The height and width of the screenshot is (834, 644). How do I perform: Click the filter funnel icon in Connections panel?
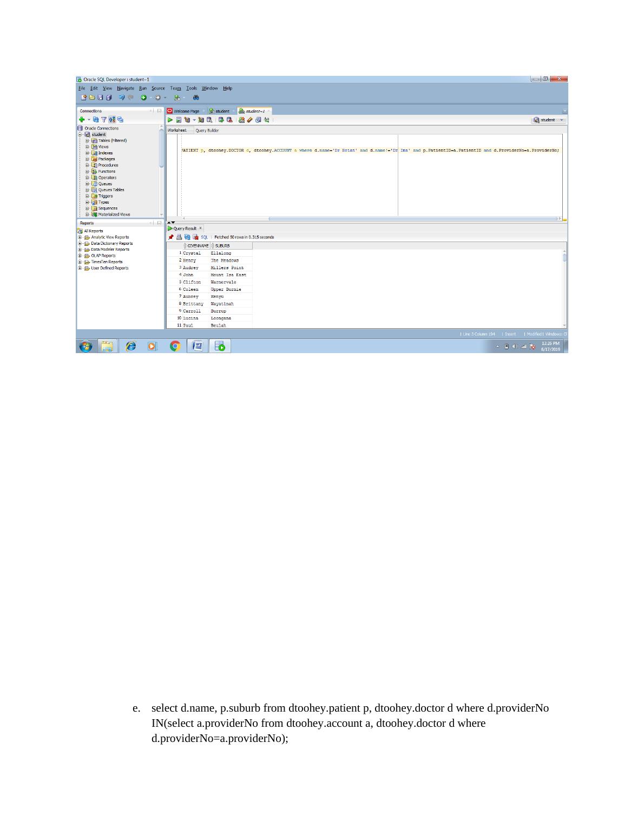point(104,119)
